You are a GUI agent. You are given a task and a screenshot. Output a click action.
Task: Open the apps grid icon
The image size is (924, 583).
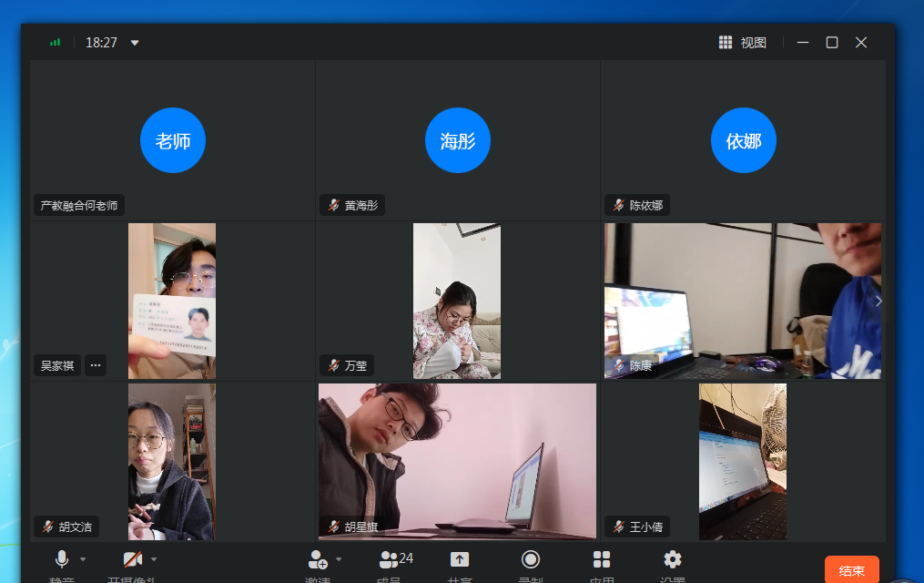tap(602, 559)
